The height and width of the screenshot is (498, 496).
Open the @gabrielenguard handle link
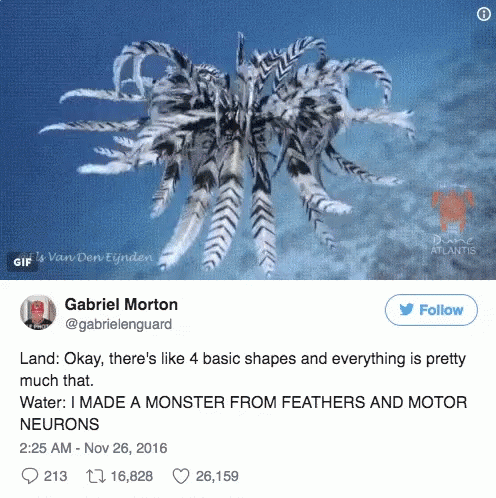coord(119,324)
